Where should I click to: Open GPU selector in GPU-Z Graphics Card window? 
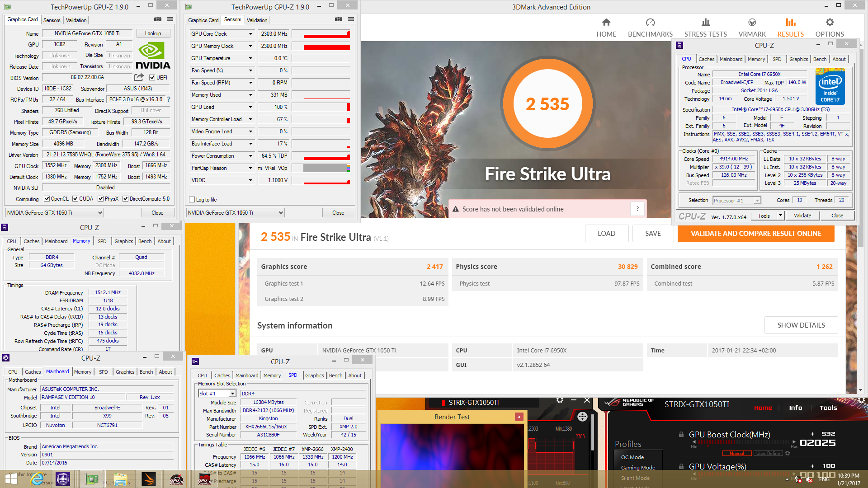[55, 213]
